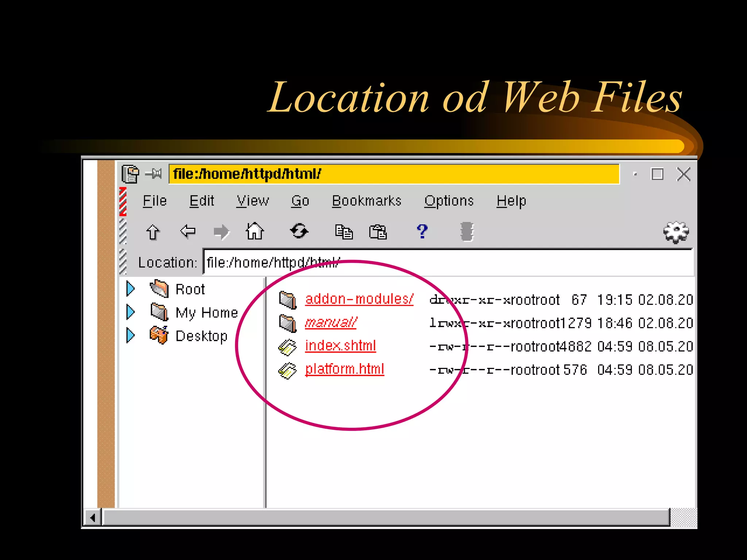The image size is (747, 560).
Task: Click the animated gear icon
Action: coord(676,232)
